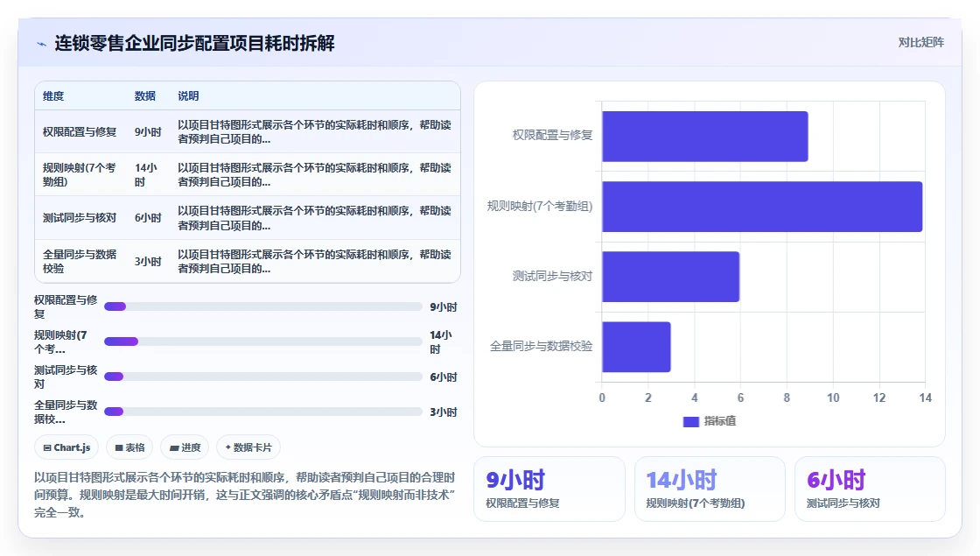This screenshot has width=980, height=556.
Task: Click the 测试同步与核对 progress bar
Action: tap(263, 377)
